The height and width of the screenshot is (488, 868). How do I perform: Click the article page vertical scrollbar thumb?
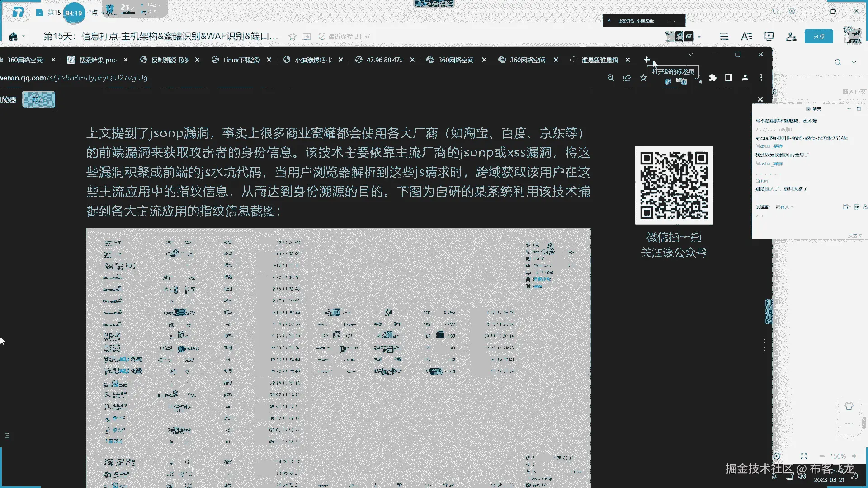(x=768, y=311)
